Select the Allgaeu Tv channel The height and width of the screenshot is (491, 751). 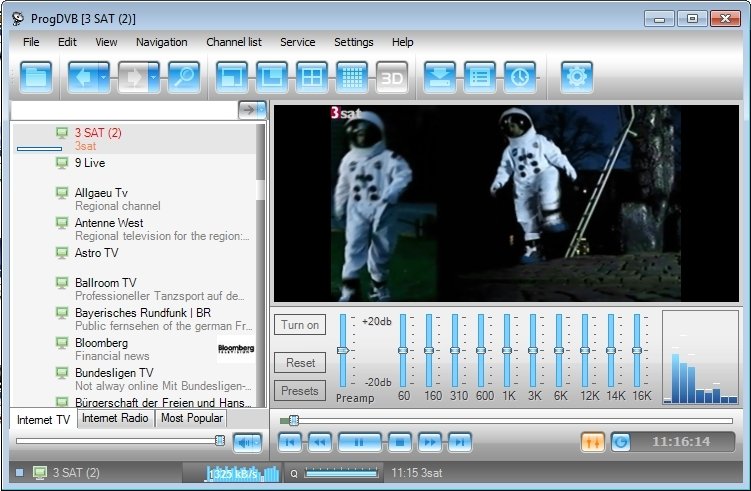[x=135, y=199]
